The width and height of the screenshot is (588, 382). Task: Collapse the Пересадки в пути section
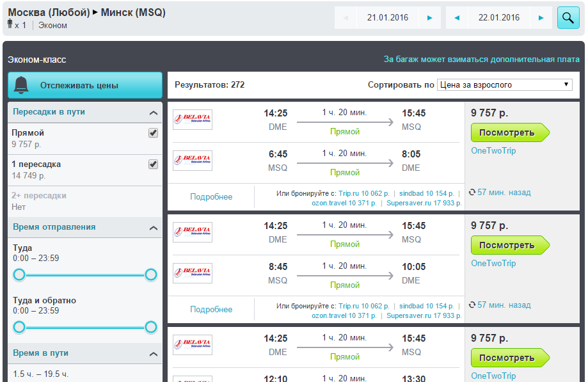click(x=154, y=113)
